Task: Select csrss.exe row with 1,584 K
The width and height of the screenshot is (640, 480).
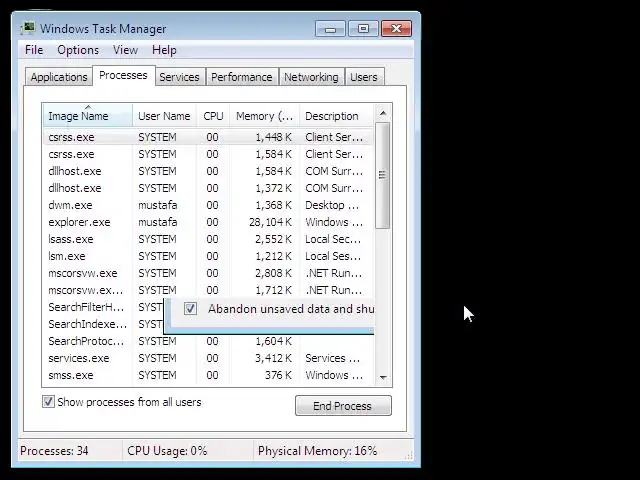Action: coord(208,154)
